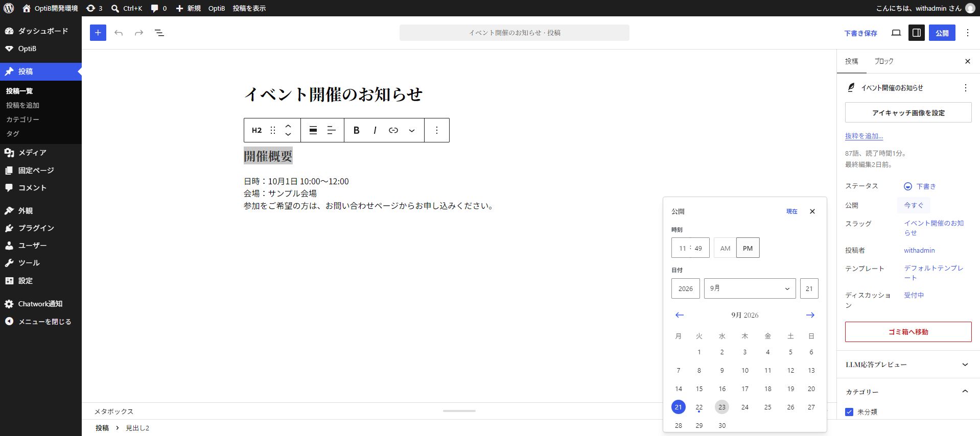980x436 pixels.
Task: Click the year field showing 2026
Action: (686, 288)
